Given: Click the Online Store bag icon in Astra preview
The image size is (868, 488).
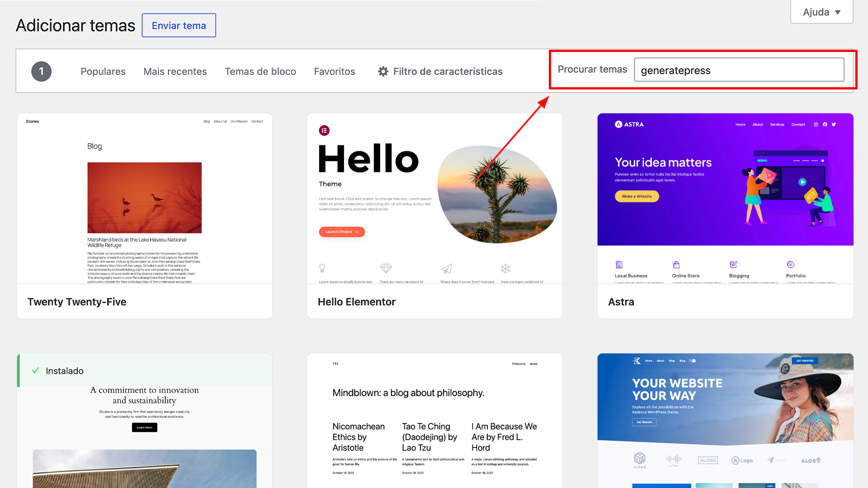Looking at the screenshot, I should (x=676, y=265).
